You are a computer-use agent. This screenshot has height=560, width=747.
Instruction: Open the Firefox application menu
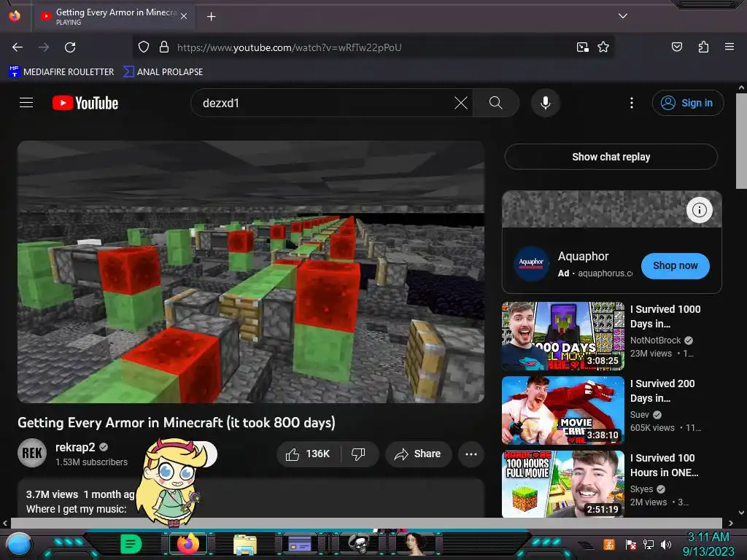(x=729, y=47)
